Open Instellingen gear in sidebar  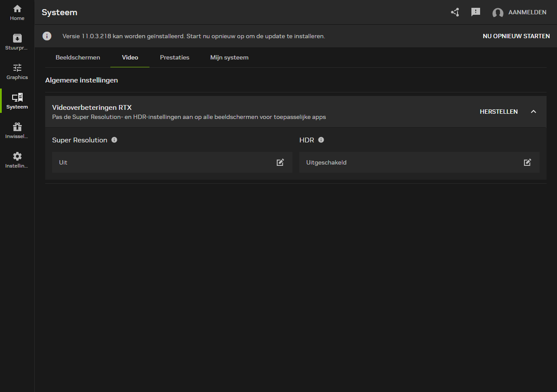(x=17, y=160)
